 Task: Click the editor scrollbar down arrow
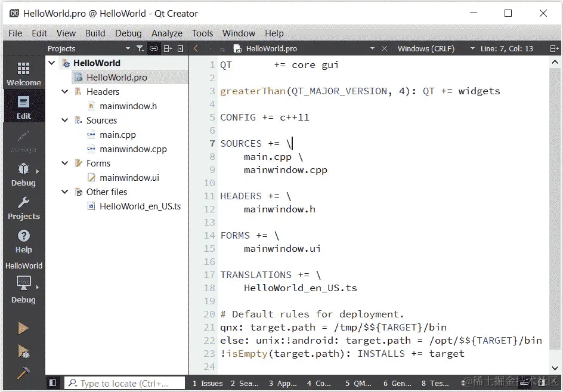point(555,368)
